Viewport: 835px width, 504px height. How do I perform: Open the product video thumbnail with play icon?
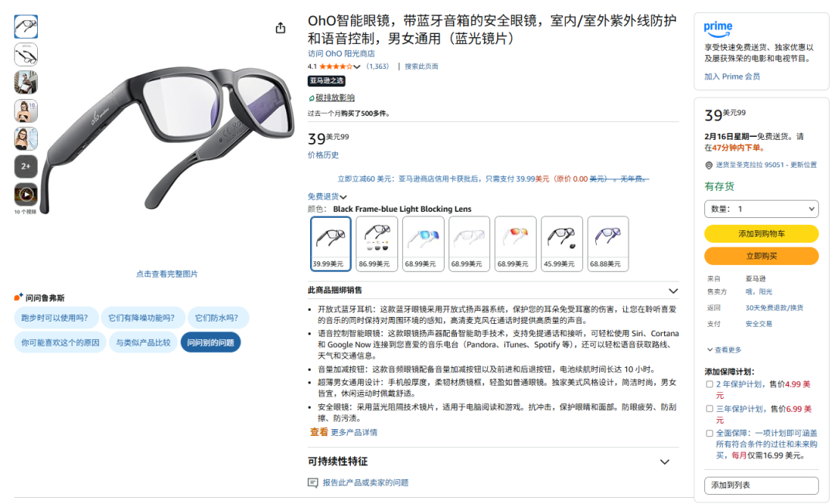click(x=26, y=194)
